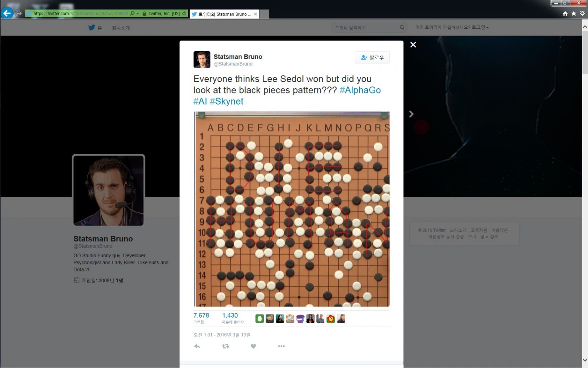This screenshot has width=588, height=368.
Task: Open a new blank tab
Action: (x=264, y=14)
